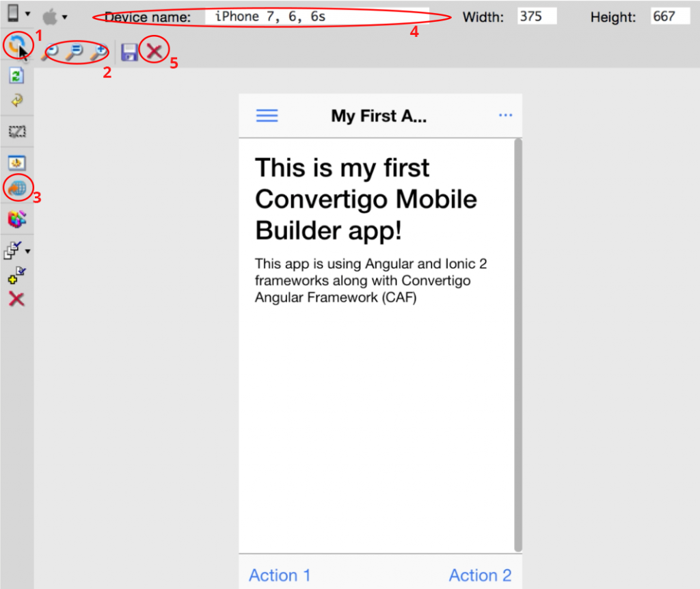
Task: Expand the stacked documents dropdown arrow
Action: click(27, 251)
